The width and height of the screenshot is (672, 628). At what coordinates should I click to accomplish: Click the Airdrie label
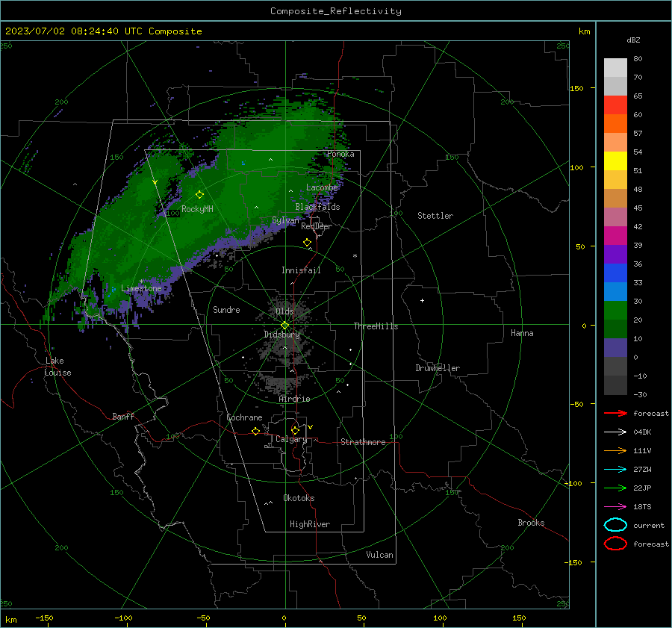coord(294,399)
